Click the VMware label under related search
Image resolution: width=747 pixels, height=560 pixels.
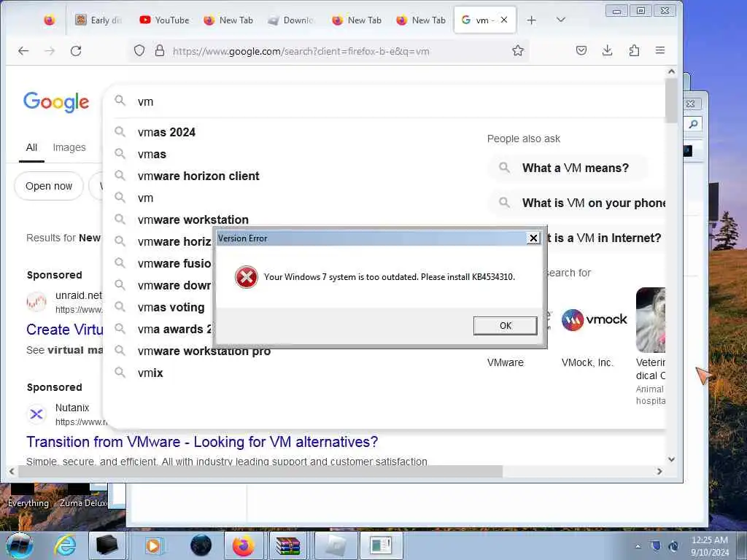click(x=505, y=363)
